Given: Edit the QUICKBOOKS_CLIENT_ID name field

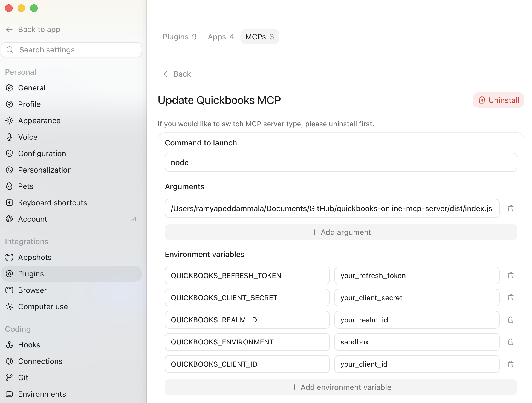Looking at the screenshot, I should tap(247, 364).
